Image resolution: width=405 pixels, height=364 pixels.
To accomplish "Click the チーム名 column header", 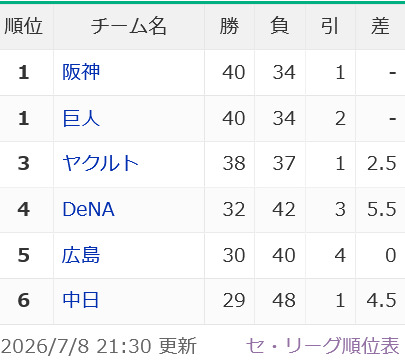I will point(129,26).
